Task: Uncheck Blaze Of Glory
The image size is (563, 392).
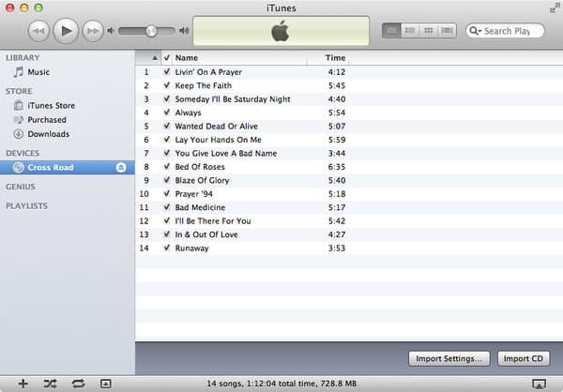Action: pyautogui.click(x=167, y=180)
